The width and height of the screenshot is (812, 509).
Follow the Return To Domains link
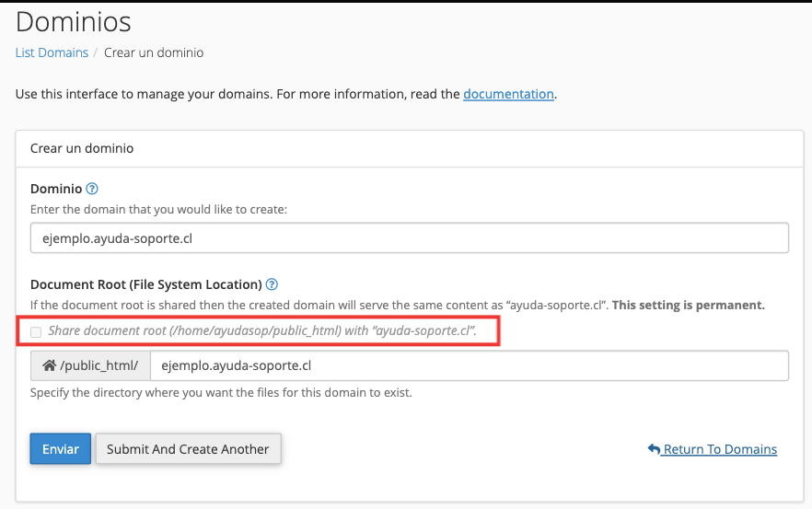click(x=720, y=449)
